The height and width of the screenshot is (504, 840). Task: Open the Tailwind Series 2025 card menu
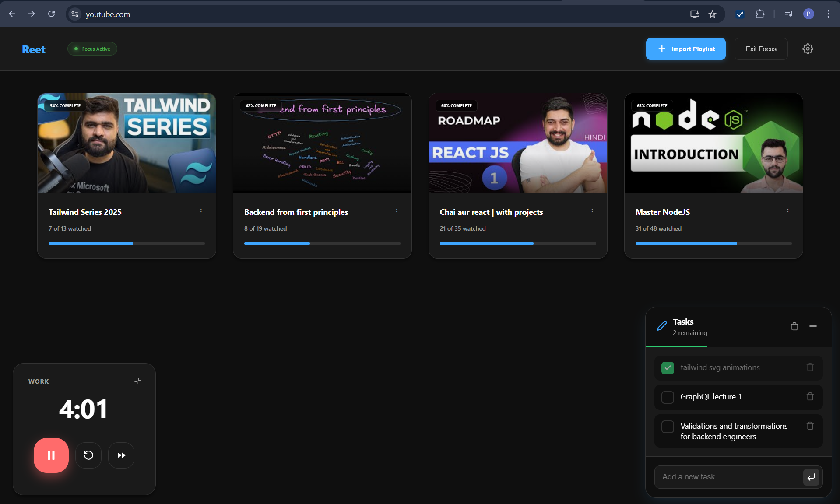201,212
